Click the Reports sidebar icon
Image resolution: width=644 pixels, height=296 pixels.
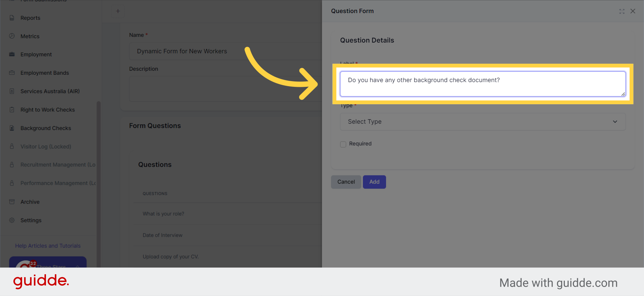12,18
